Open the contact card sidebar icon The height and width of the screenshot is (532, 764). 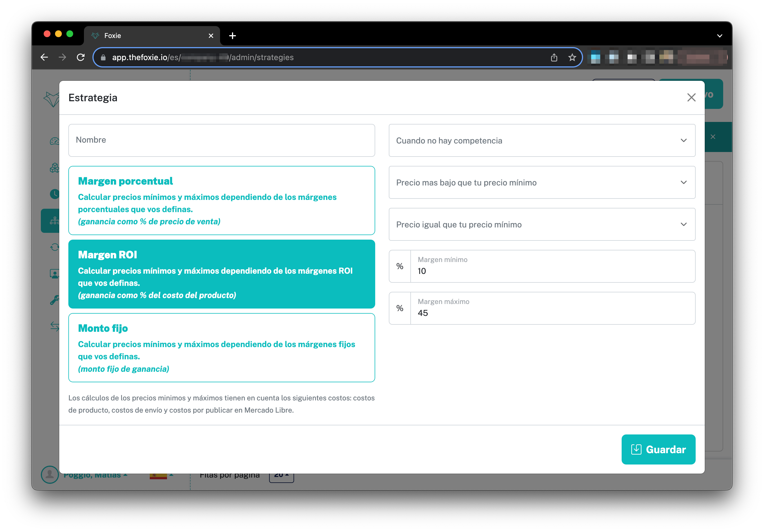click(54, 273)
